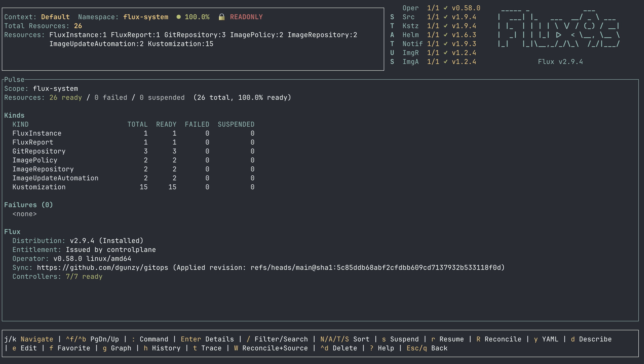Click ImageUpdateAutomation:2 in Resources summary

[97, 44]
